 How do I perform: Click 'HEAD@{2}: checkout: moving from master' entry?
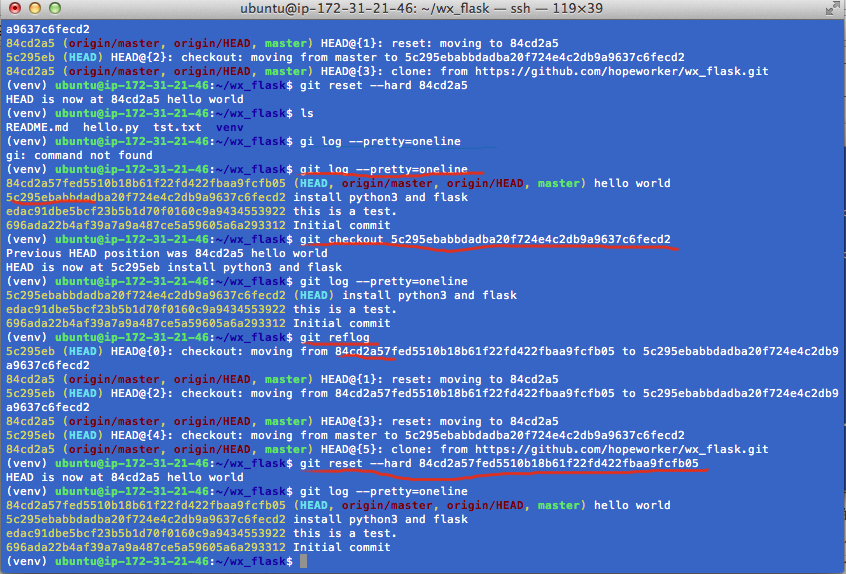(345, 57)
